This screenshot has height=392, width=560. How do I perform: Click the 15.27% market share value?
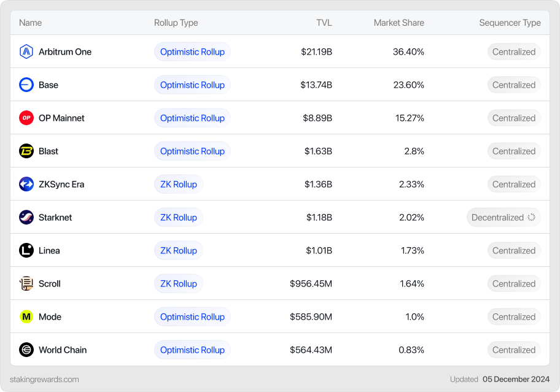[x=410, y=118]
